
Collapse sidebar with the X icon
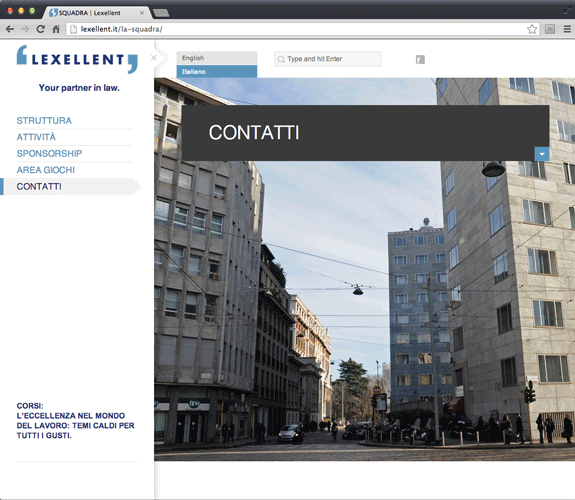[154, 58]
